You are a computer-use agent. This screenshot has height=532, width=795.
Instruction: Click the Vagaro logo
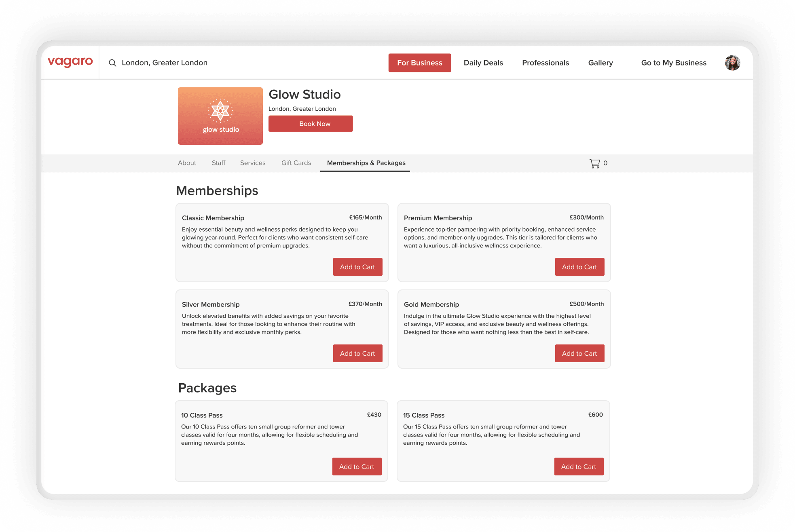[70, 62]
